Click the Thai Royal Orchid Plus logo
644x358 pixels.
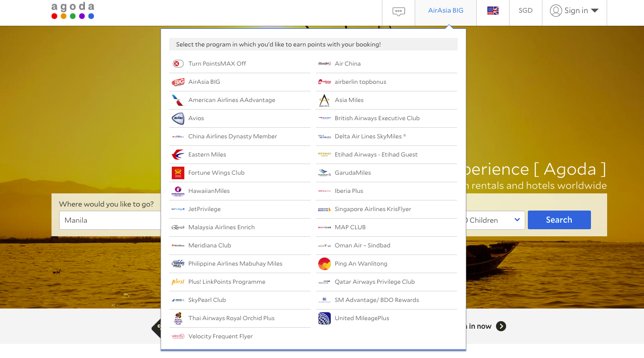point(178,318)
